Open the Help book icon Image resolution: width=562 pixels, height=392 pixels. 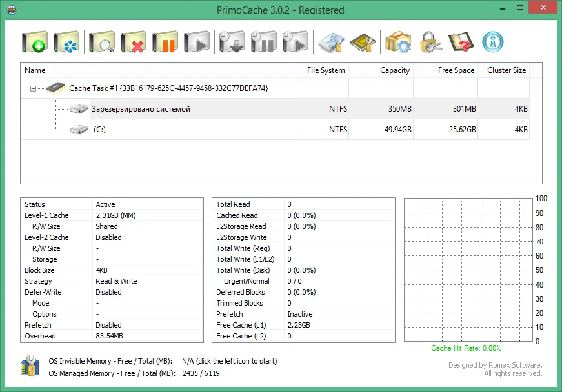(x=461, y=42)
